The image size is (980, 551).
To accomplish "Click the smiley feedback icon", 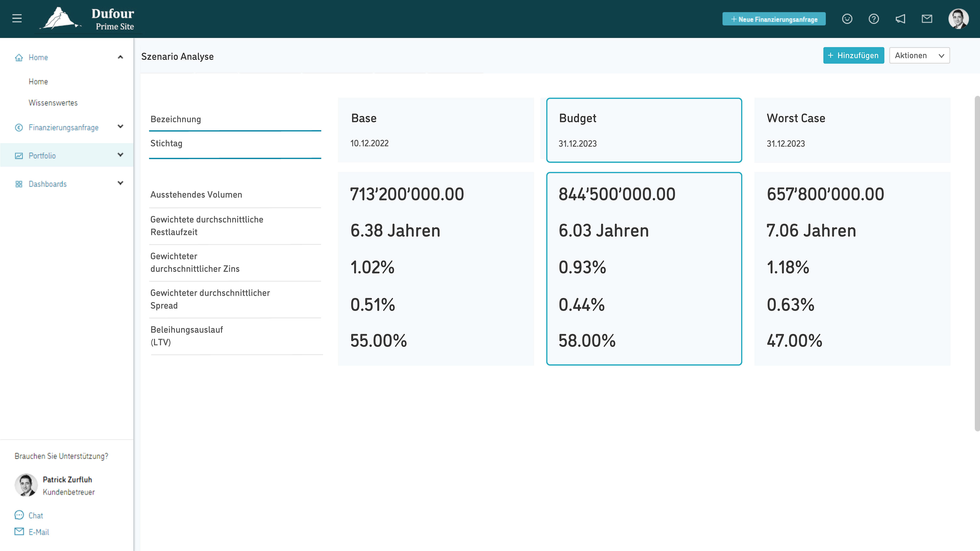I will (x=847, y=19).
